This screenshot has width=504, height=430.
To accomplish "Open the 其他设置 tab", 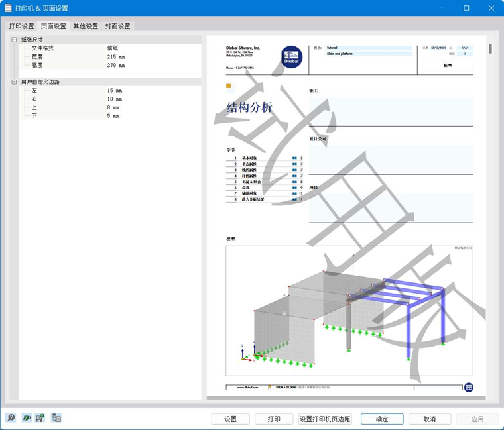I will (x=86, y=27).
